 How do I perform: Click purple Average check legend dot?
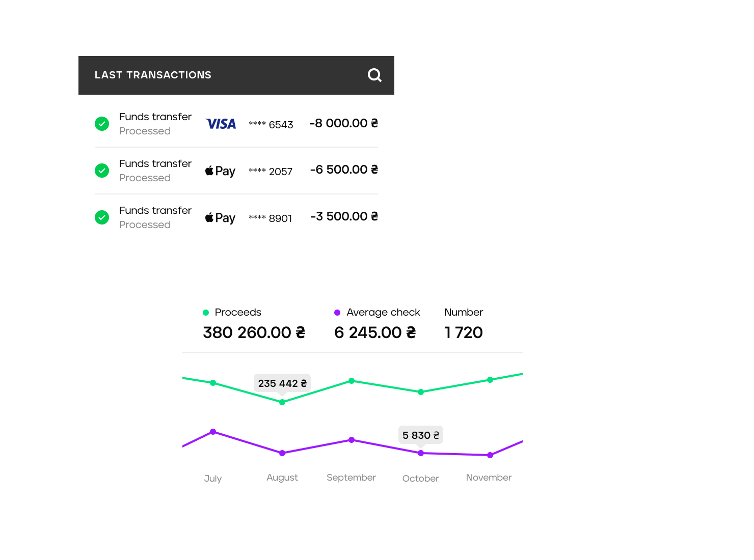click(x=337, y=313)
